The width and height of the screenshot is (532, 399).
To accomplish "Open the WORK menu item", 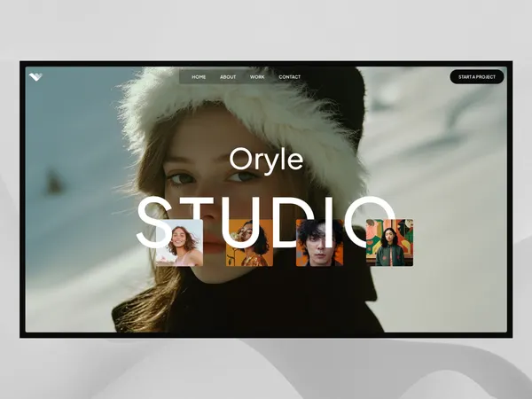I will click(257, 77).
